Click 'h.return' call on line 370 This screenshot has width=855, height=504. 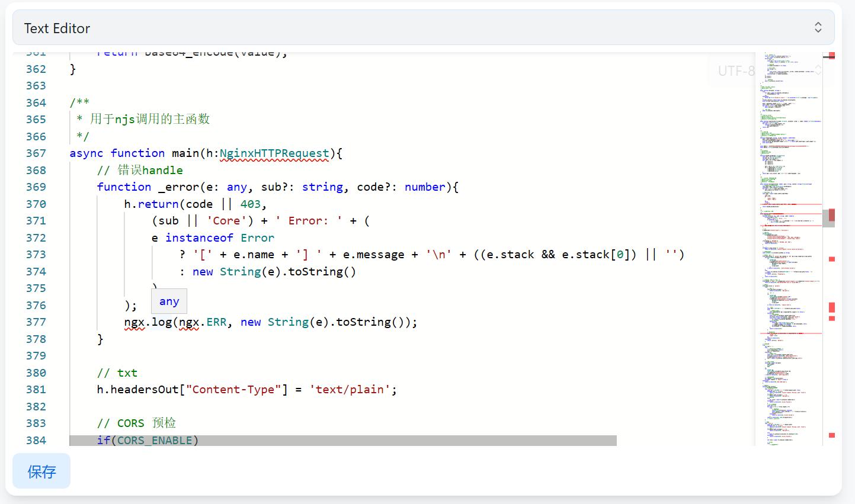point(151,204)
